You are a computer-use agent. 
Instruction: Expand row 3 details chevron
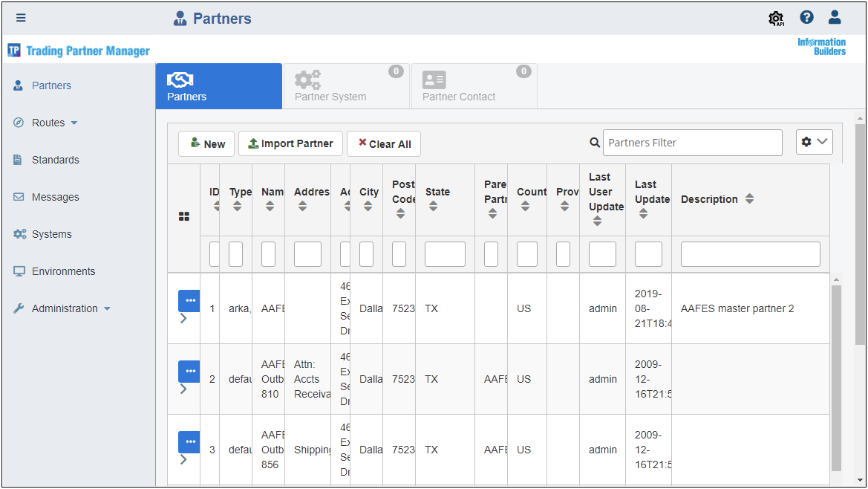(183, 459)
